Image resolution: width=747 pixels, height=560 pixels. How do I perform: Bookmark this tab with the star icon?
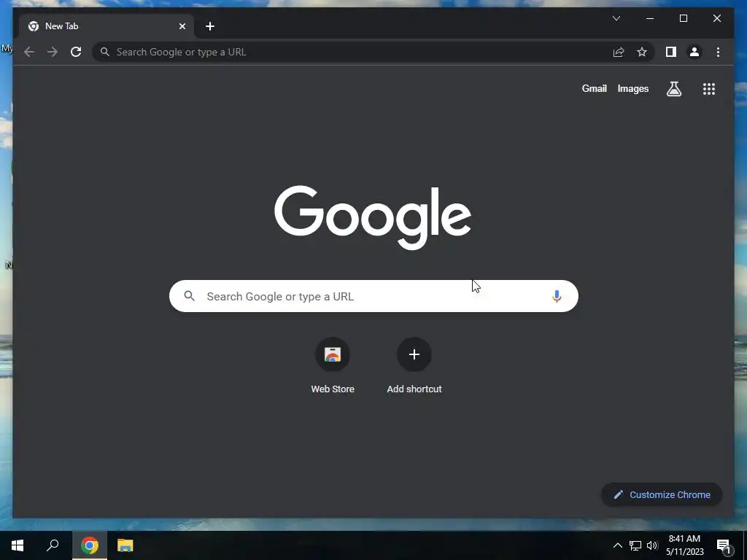(642, 52)
